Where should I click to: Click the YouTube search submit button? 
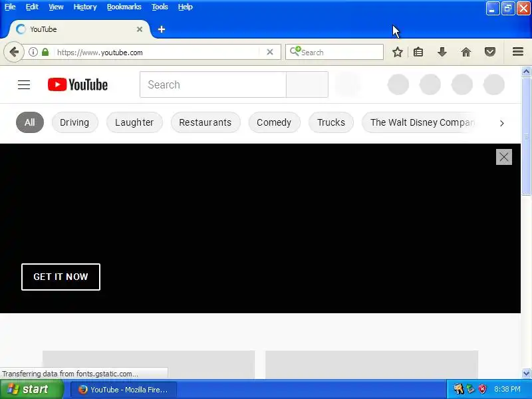click(x=307, y=84)
